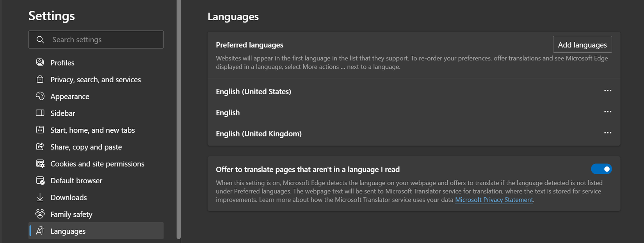The width and height of the screenshot is (644, 243).
Task: Click the Family safety icon
Action: [x=40, y=214]
